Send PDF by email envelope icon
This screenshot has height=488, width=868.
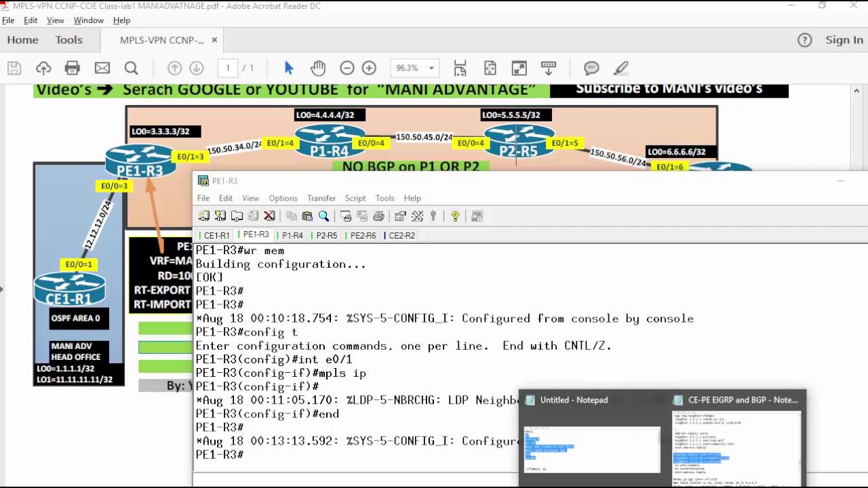tap(102, 68)
